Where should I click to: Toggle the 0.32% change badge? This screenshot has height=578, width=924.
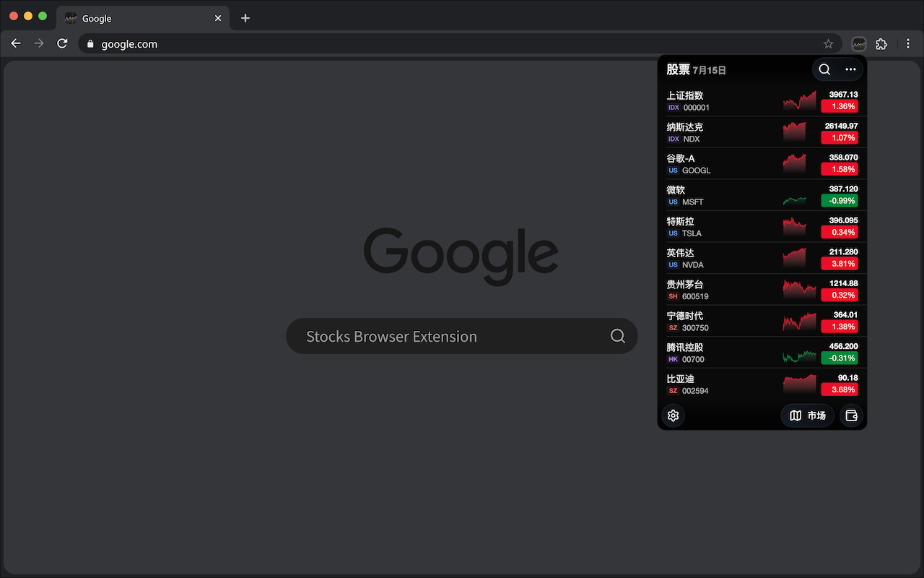pyautogui.click(x=840, y=295)
